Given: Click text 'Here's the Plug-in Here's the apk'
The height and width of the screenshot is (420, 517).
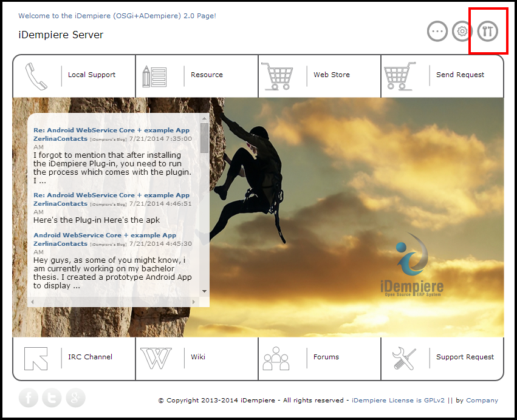Looking at the screenshot, I should tap(97, 220).
